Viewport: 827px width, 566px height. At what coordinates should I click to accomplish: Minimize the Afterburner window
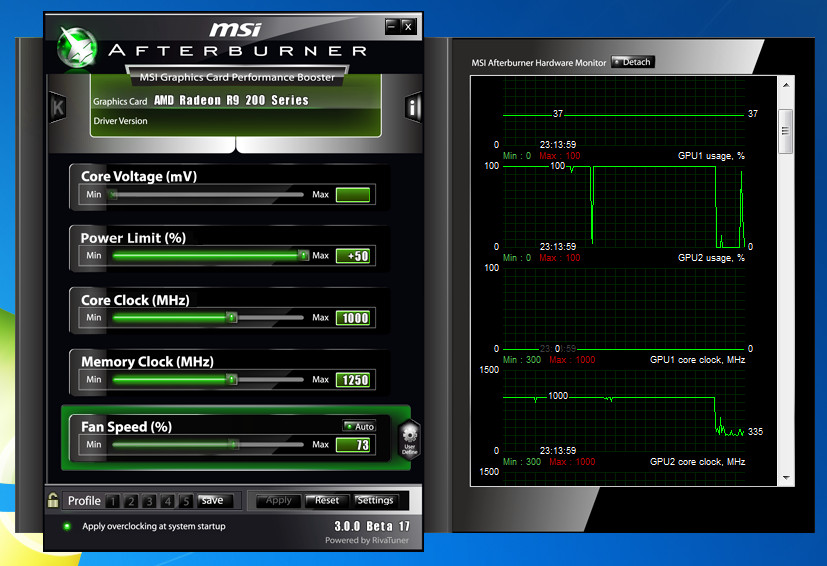click(x=392, y=26)
